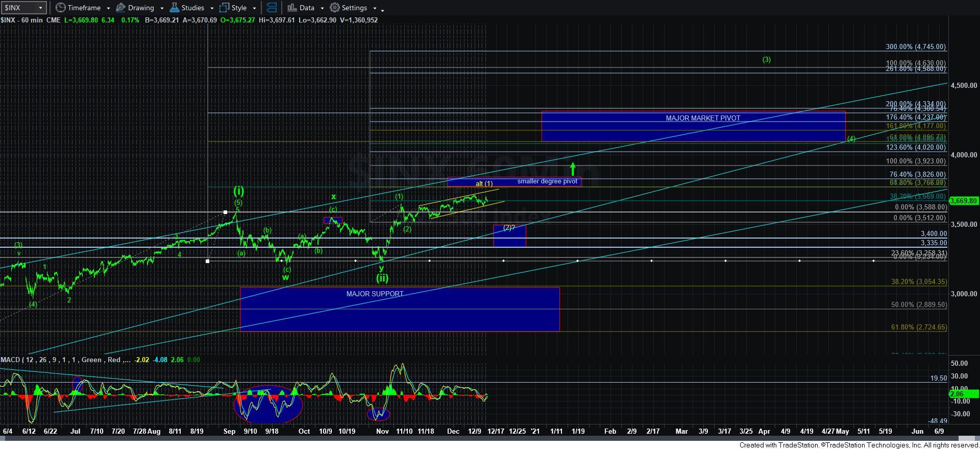The height and width of the screenshot is (449, 980).
Task: Expand the Settings dropdown arrow
Action: click(375, 8)
